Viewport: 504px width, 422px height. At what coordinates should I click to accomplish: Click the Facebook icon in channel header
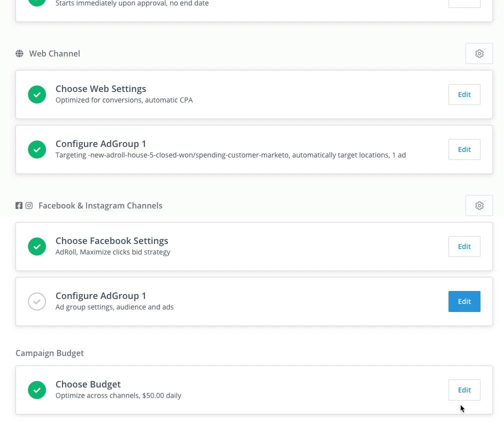tap(18, 205)
